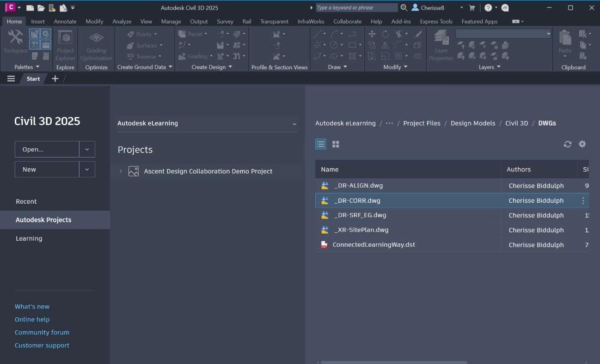Screen dimensions: 600x364
Task: Open the Autodesk eLearning hub dropdown
Action: click(x=207, y=123)
